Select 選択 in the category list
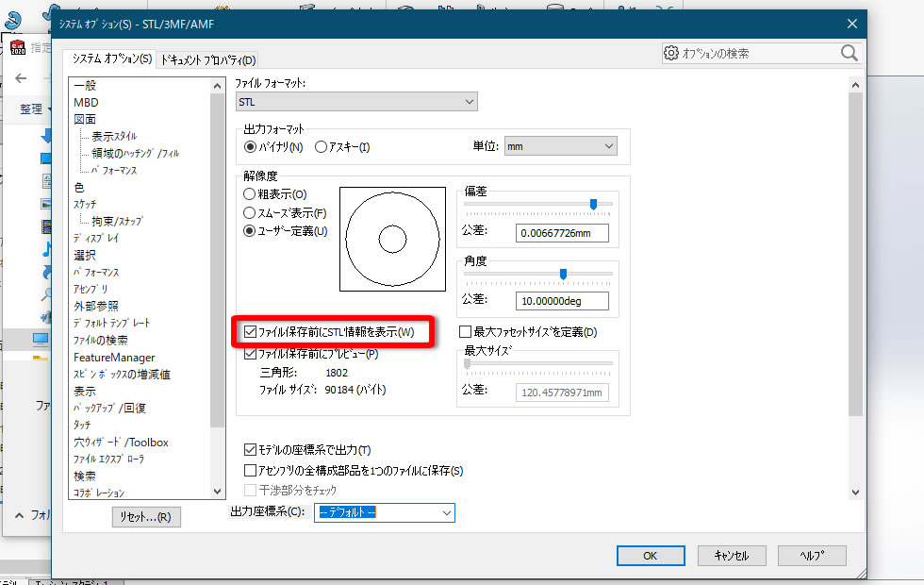 [x=85, y=256]
